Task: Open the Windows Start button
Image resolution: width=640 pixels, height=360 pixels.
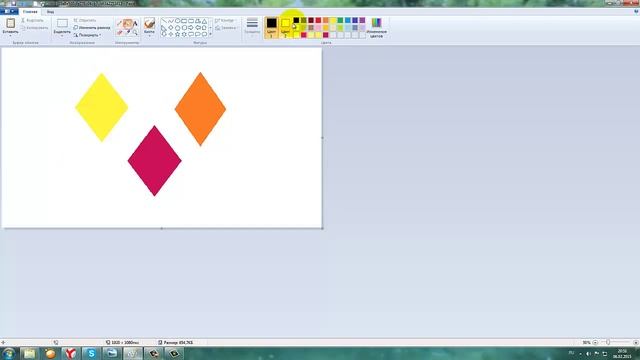Action: point(9,353)
